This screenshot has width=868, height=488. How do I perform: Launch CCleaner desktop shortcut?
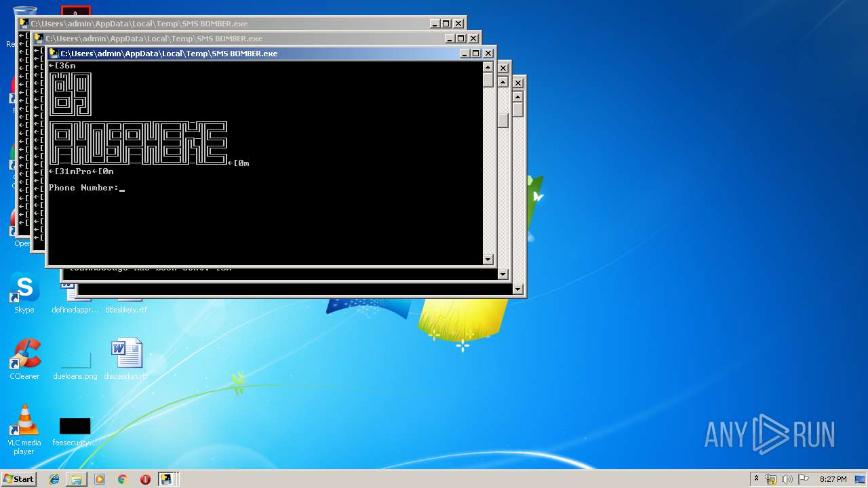[x=24, y=360]
